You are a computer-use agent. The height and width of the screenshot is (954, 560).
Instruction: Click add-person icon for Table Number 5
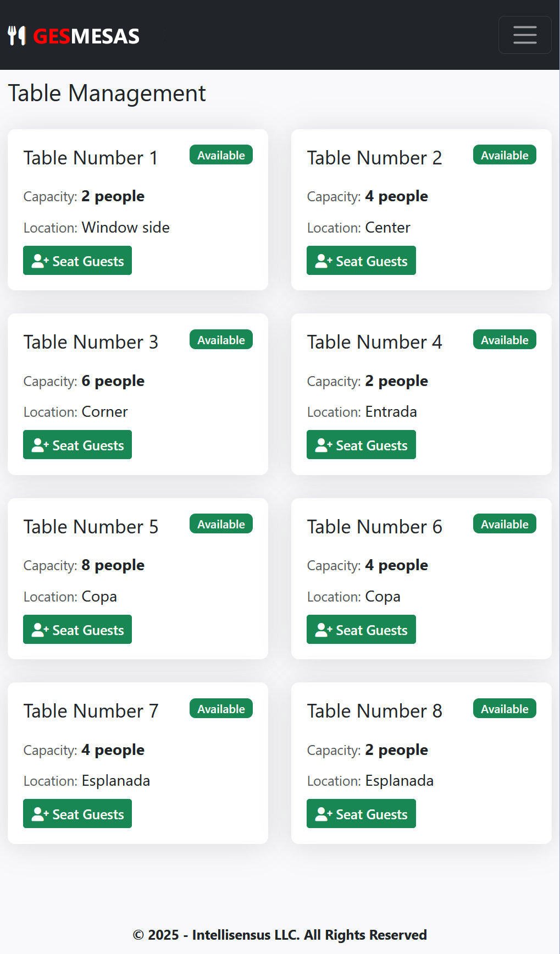(40, 630)
